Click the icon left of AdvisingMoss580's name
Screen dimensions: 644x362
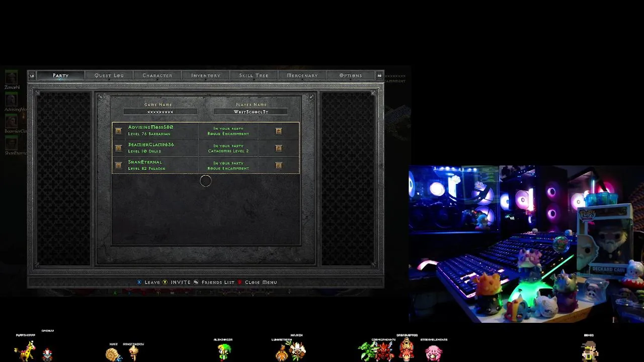click(118, 131)
